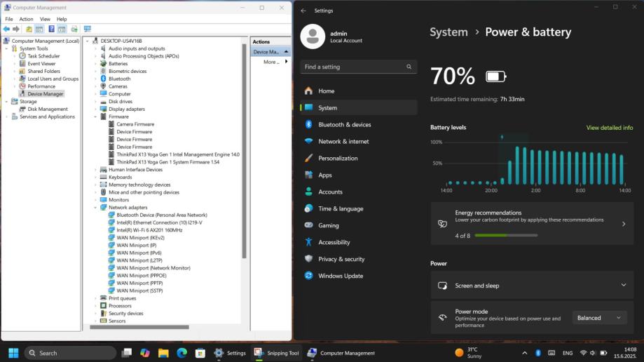The image size is (644, 362).
Task: Expand the Batteries device category
Action: coord(95,64)
